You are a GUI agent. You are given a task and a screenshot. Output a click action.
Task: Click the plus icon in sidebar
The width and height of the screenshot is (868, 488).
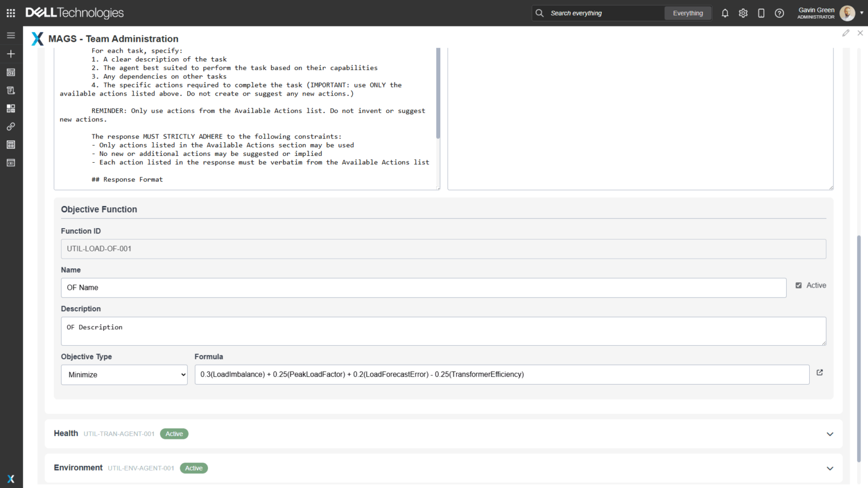point(11,54)
